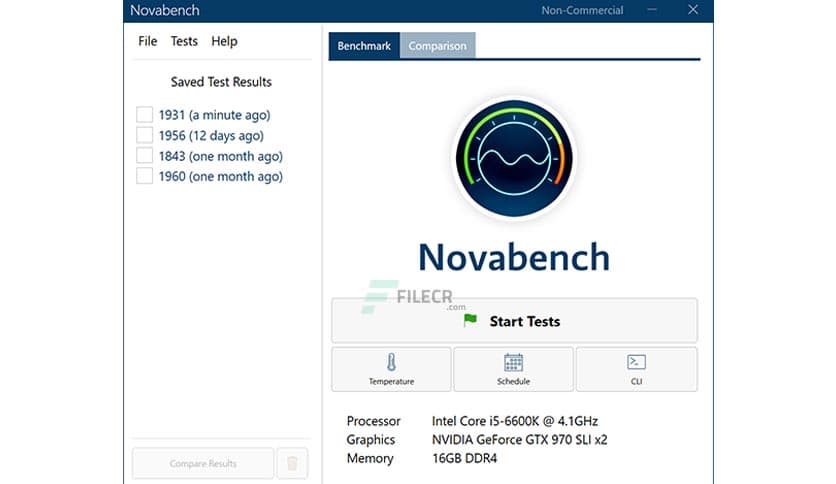Screen dimensions: 836x484
Task: Minimize the Novabench window
Action: click(x=652, y=10)
